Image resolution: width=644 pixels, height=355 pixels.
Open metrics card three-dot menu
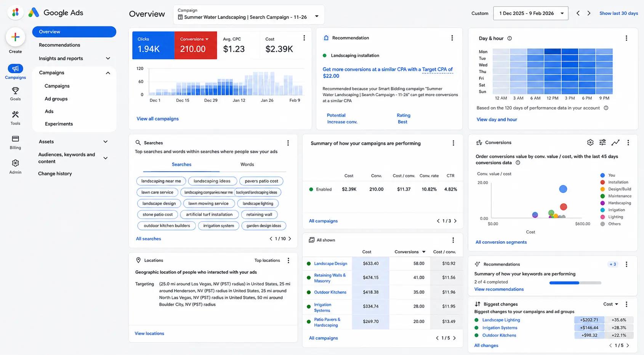click(x=304, y=38)
